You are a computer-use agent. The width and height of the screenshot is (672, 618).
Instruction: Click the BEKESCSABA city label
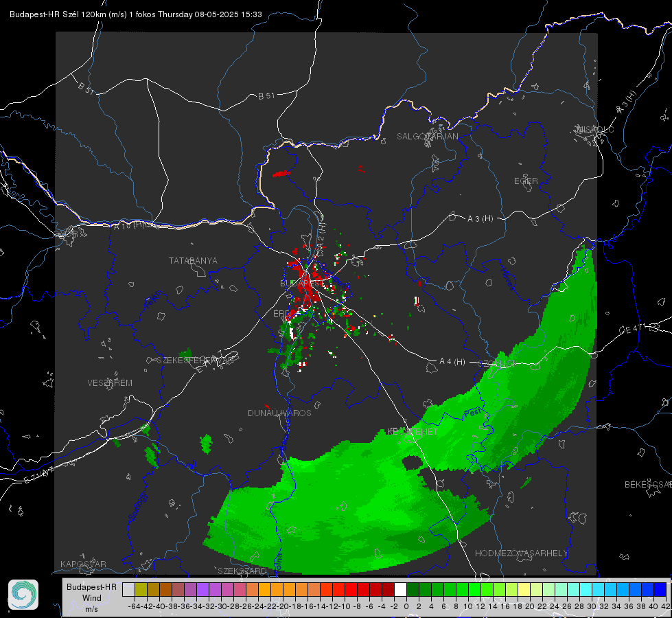click(x=648, y=485)
